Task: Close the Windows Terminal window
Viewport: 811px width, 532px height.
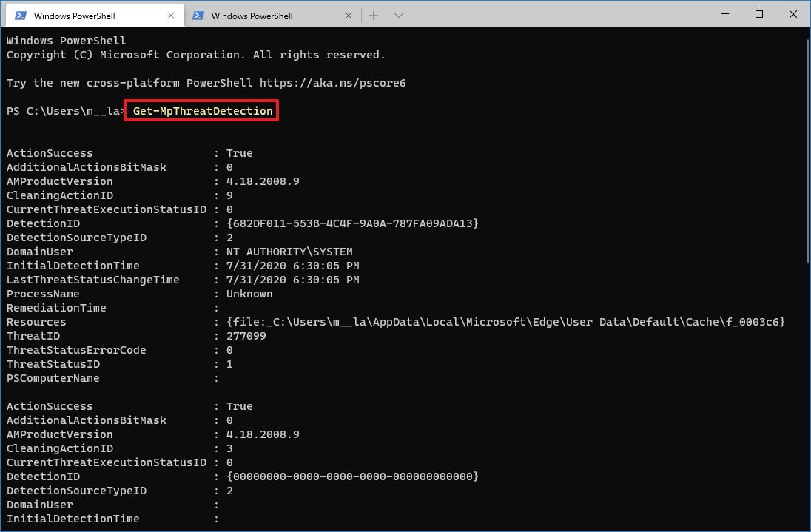Action: click(793, 14)
